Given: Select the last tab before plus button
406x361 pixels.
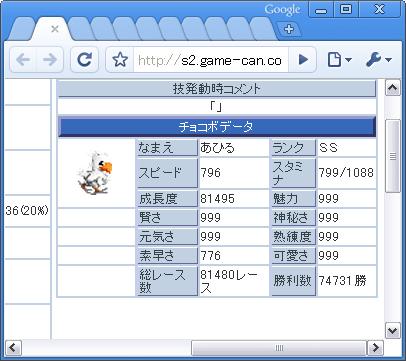Looking at the screenshot, I should [x=262, y=29].
